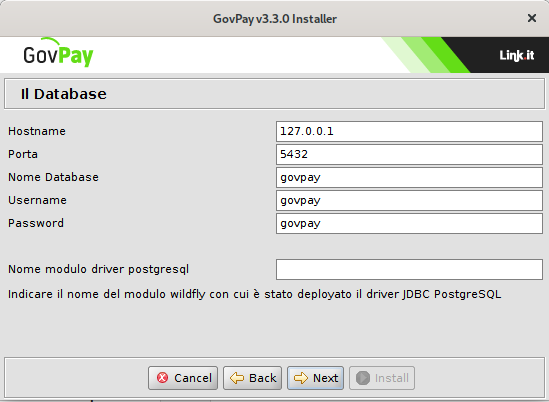Click the GovPay logo in the banner
Screen dimensions: 549x402
coord(58,53)
